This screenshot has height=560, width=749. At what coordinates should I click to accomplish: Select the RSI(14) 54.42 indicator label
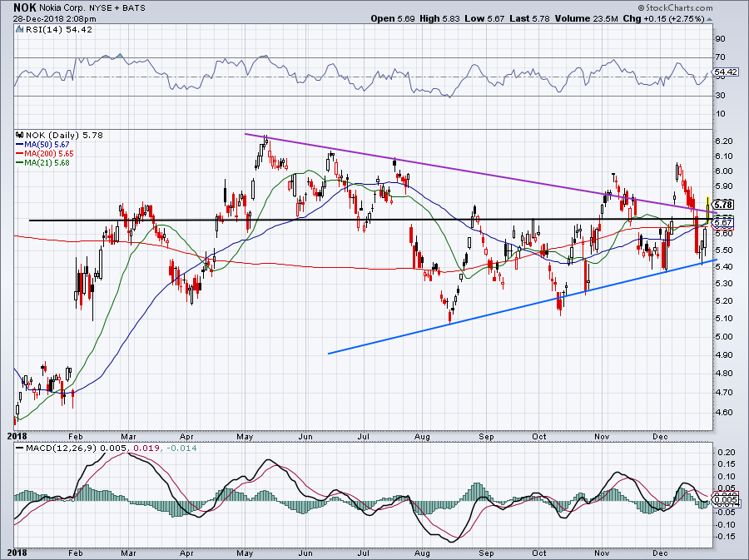[x=59, y=30]
